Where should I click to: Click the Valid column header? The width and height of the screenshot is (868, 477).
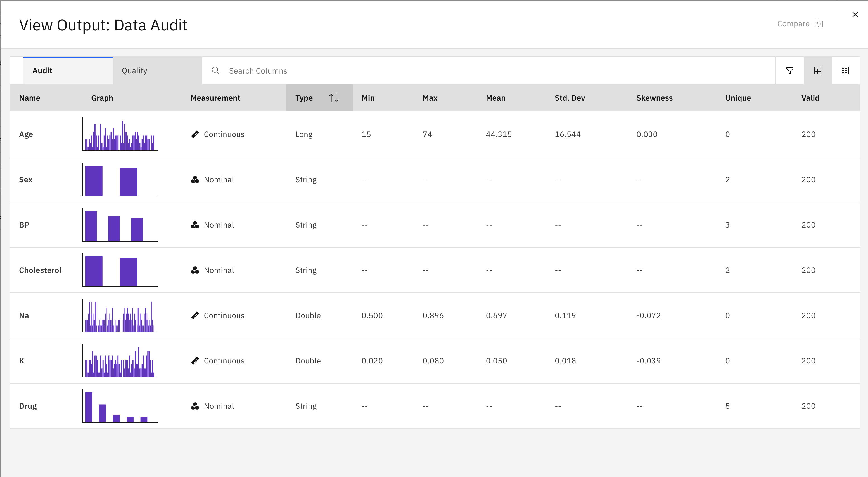tap(810, 98)
